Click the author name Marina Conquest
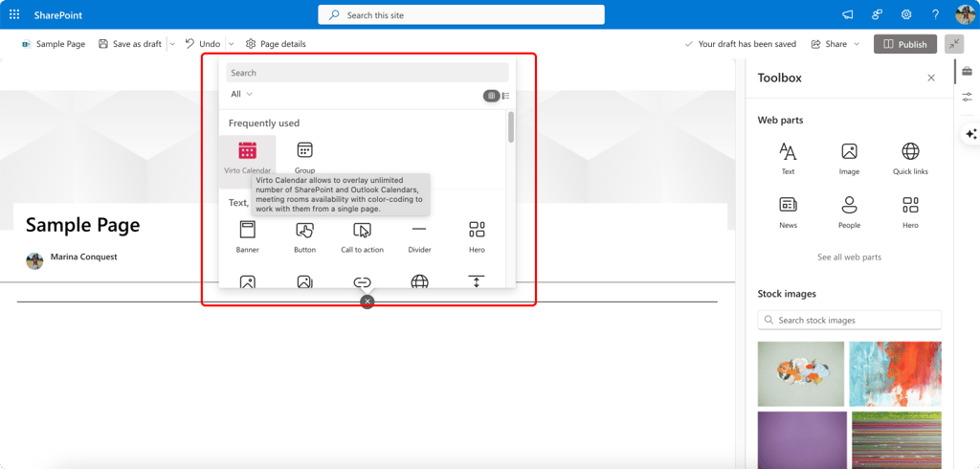 (84, 257)
